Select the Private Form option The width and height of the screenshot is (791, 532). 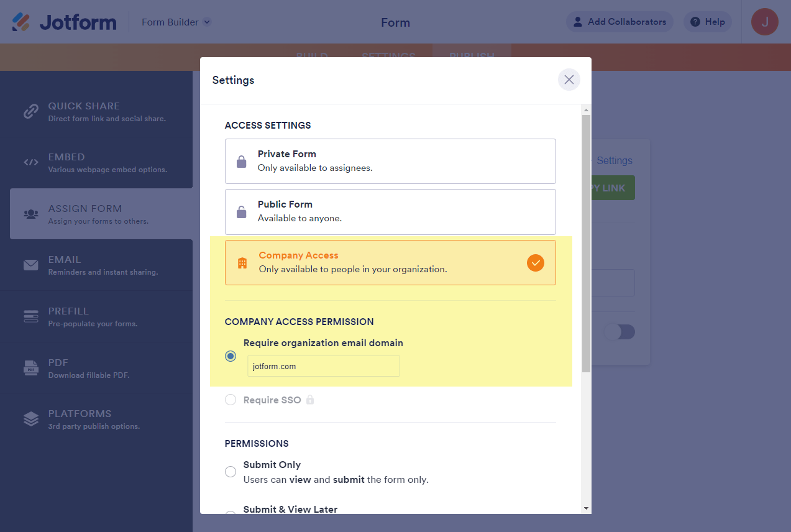[x=390, y=161]
